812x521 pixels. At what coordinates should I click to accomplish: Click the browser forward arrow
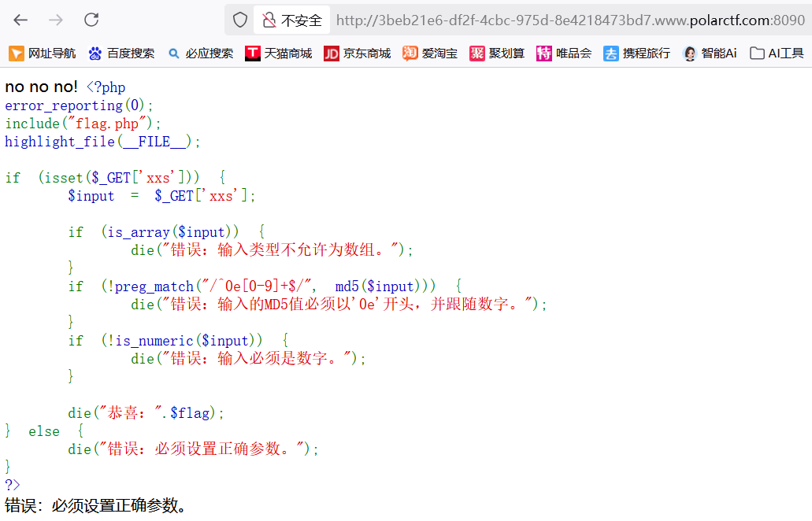56,20
